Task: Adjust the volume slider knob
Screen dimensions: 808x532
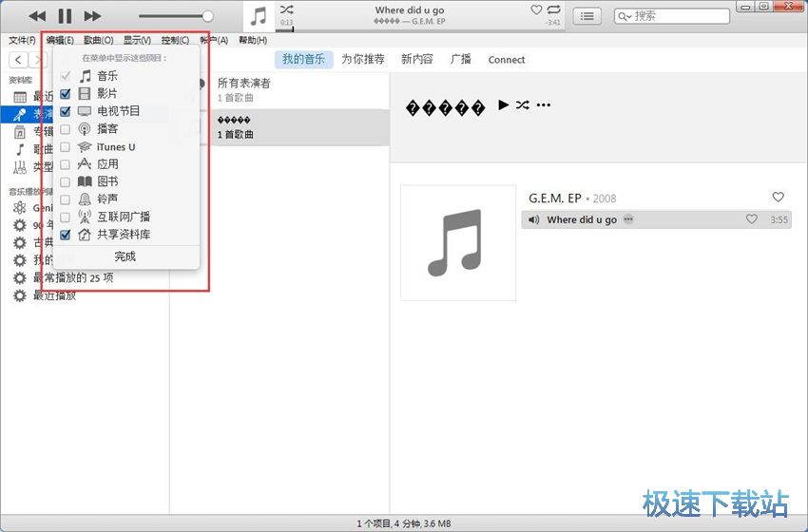Action: (x=207, y=16)
